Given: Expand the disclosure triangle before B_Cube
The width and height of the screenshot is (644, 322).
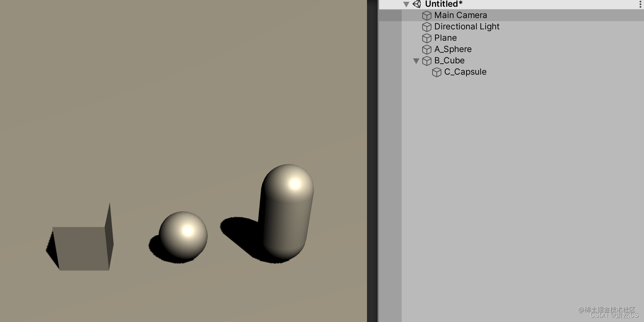Looking at the screenshot, I should 417,61.
